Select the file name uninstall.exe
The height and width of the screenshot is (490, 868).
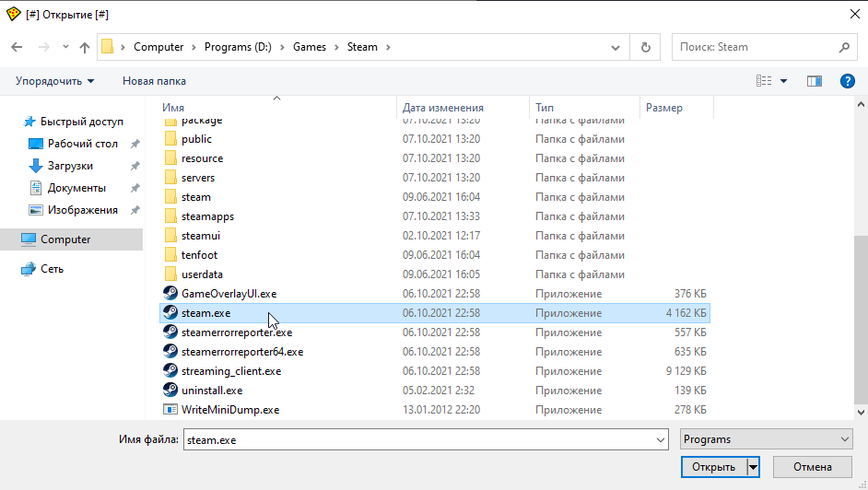point(212,391)
